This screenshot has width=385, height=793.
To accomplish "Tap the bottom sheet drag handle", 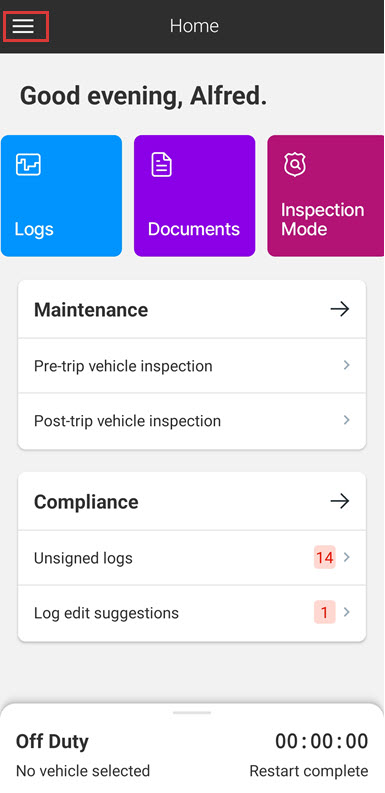I will point(192,713).
